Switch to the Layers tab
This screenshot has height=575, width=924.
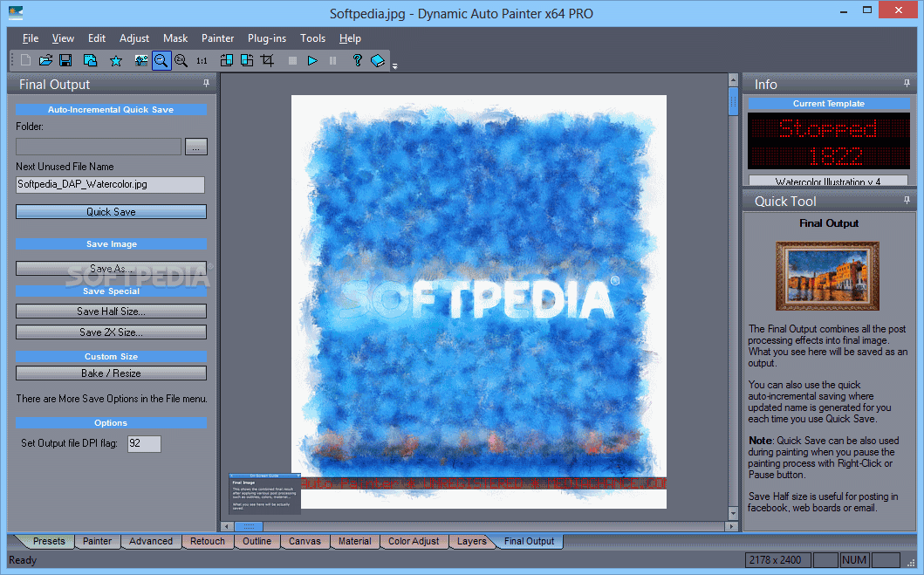(471, 541)
